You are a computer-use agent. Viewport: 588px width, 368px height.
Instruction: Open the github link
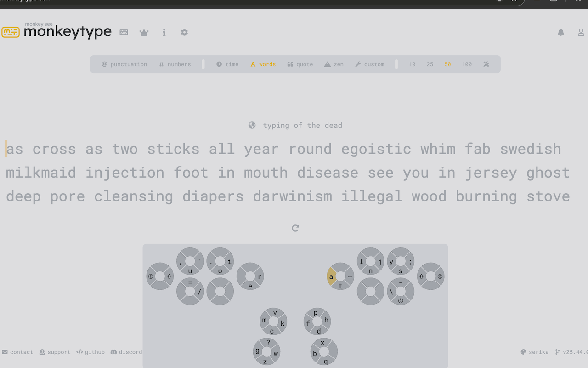90,352
